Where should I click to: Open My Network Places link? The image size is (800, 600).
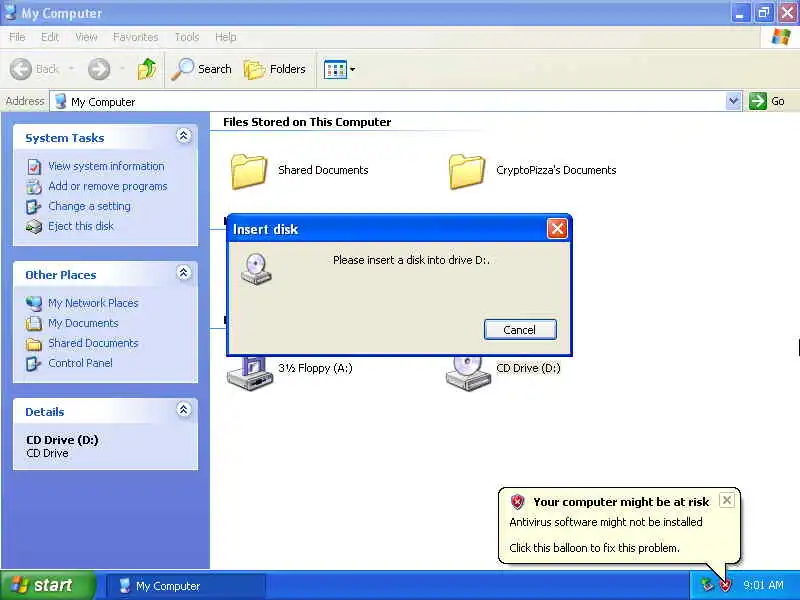pyautogui.click(x=93, y=303)
